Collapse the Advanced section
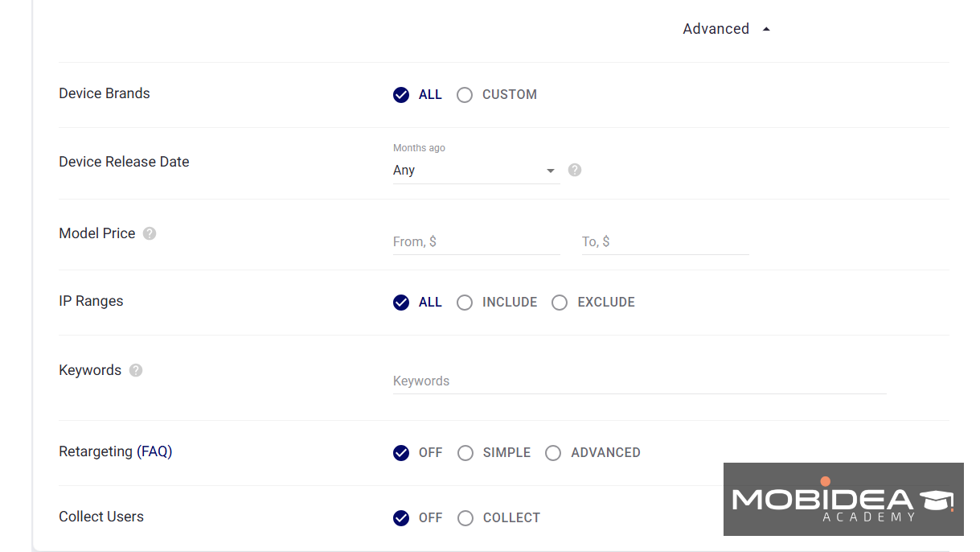 (x=726, y=29)
